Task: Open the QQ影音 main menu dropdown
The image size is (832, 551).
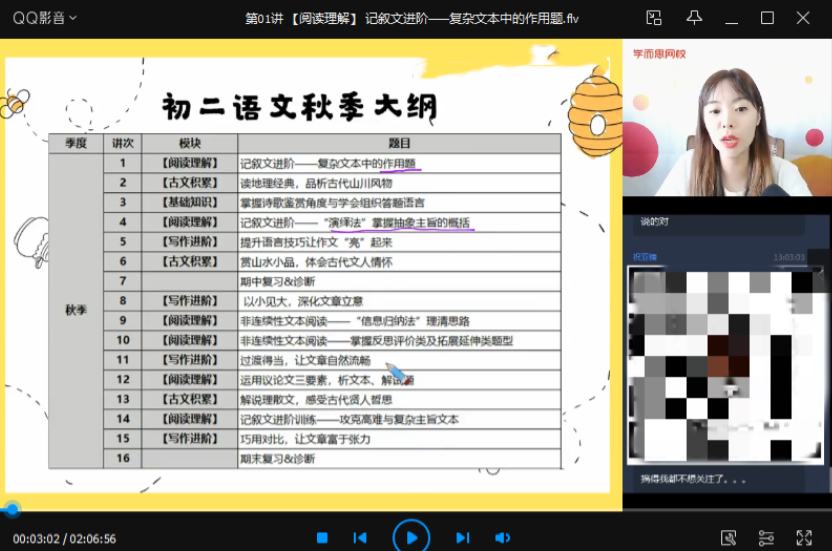Action: (44, 17)
